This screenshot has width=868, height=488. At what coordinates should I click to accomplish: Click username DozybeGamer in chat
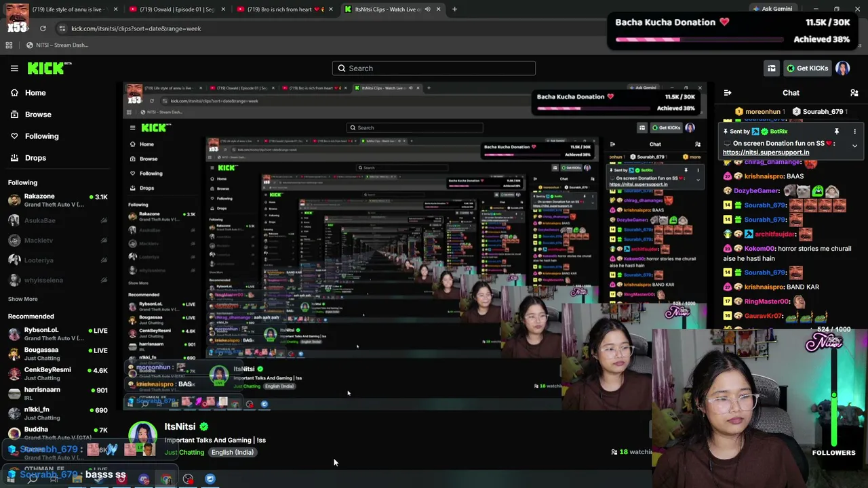point(756,191)
